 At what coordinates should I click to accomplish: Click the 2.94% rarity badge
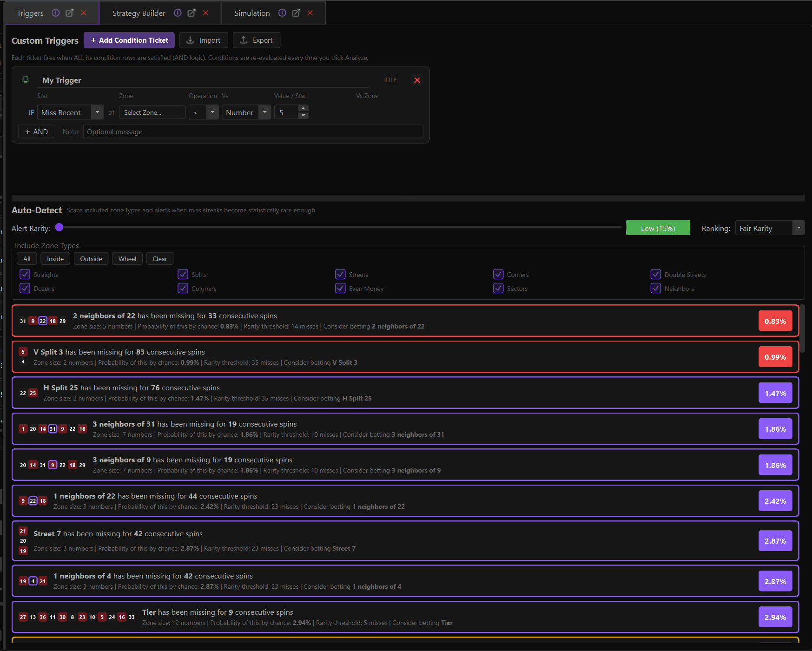775,617
